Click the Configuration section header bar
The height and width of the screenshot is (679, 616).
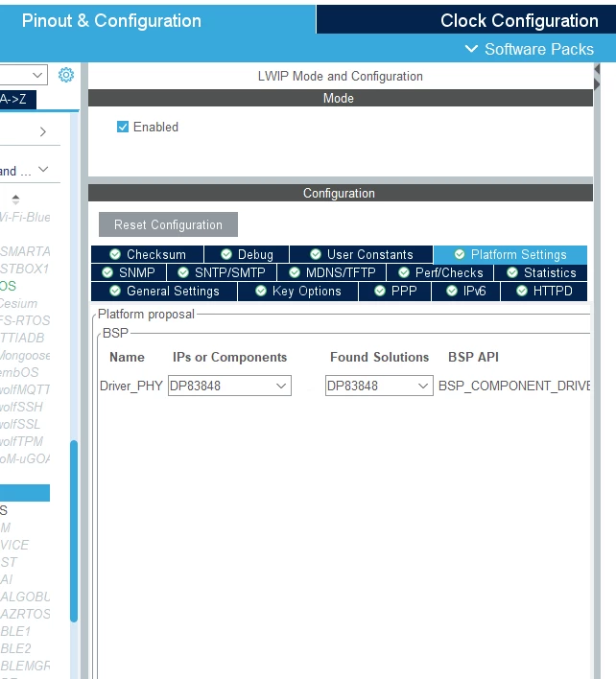point(341,193)
